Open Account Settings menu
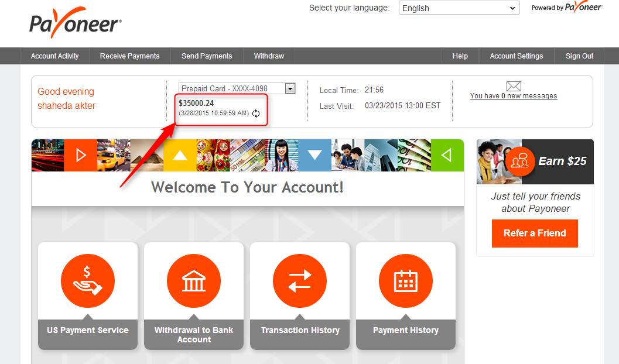619x364 pixels. pyautogui.click(x=517, y=56)
